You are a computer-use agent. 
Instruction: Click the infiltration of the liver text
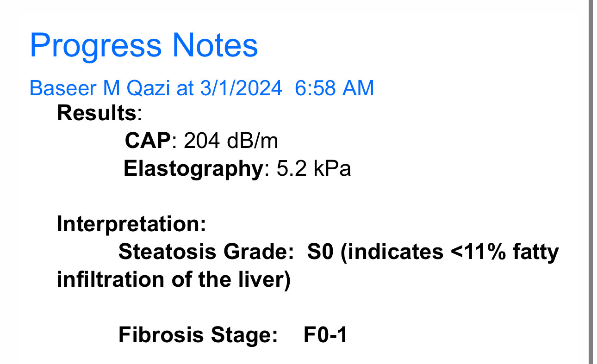[173, 280]
